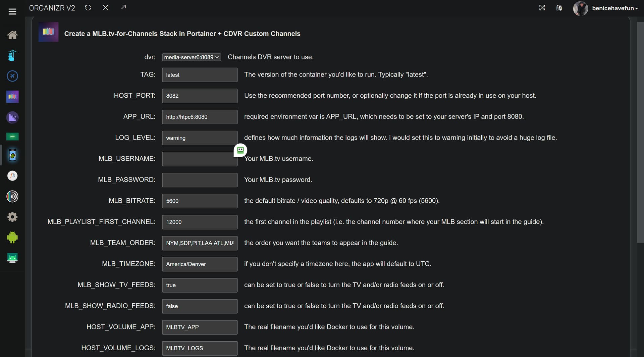
Task: Click the green bitwarden-style form helper badge
Action: pyautogui.click(x=240, y=150)
